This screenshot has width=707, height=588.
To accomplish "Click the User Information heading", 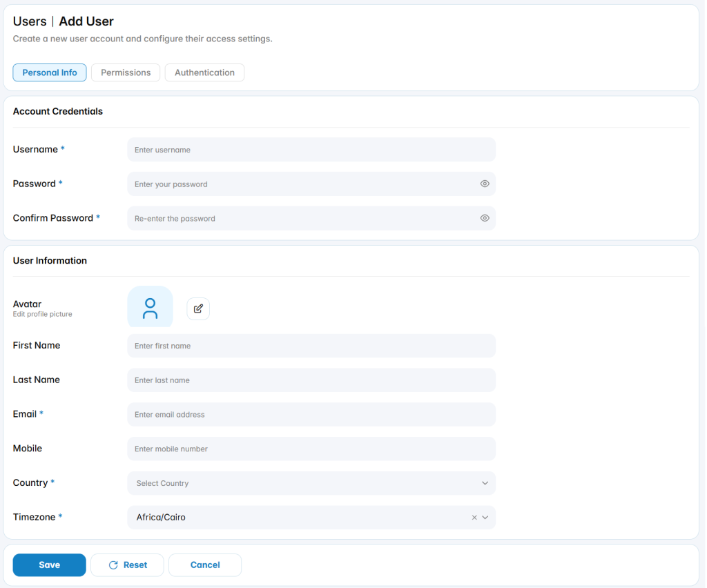I will [x=50, y=261].
